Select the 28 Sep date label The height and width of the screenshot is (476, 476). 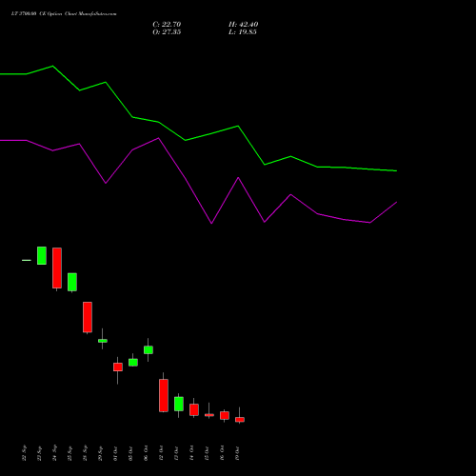click(85, 453)
